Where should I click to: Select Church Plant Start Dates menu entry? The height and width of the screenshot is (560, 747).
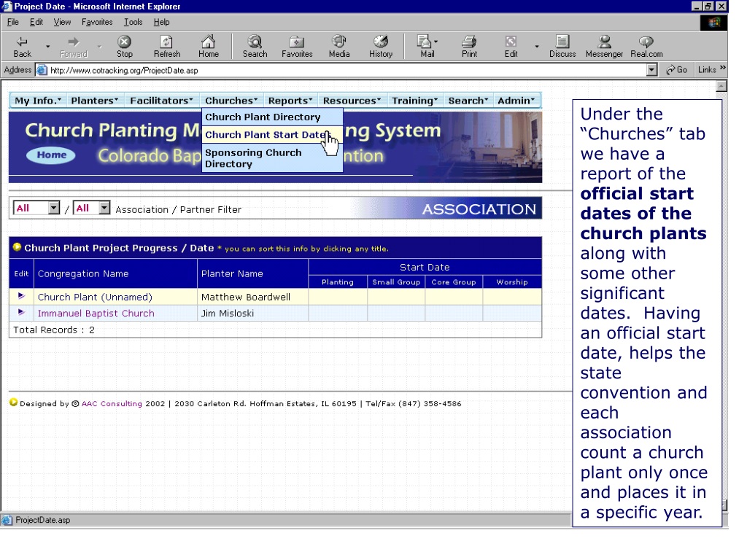(x=272, y=135)
